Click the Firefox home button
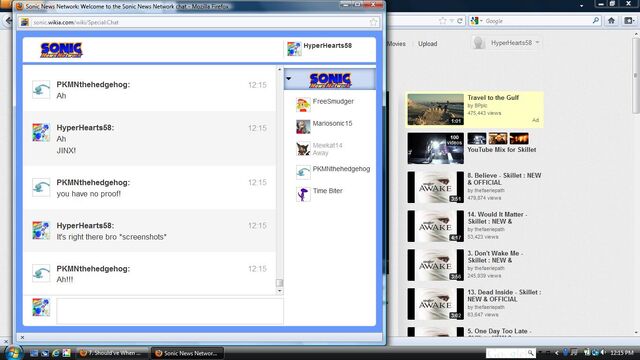This screenshot has width=640, height=360. tap(611, 21)
